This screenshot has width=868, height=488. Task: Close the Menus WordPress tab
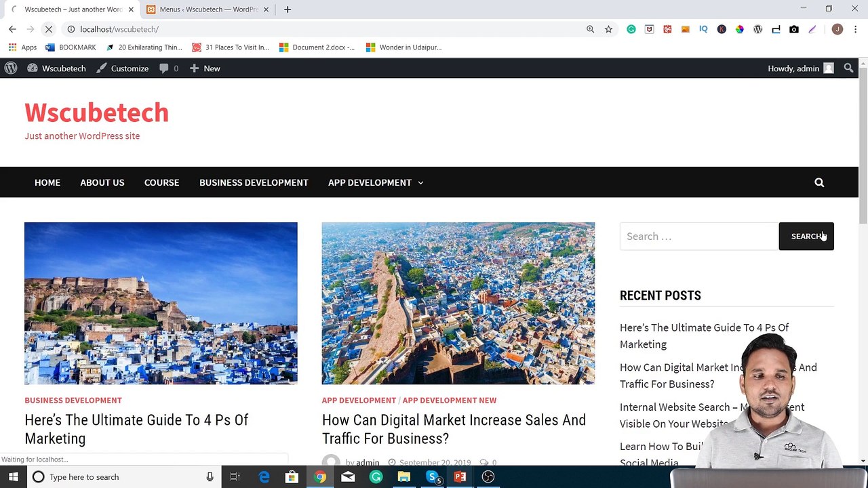[266, 9]
